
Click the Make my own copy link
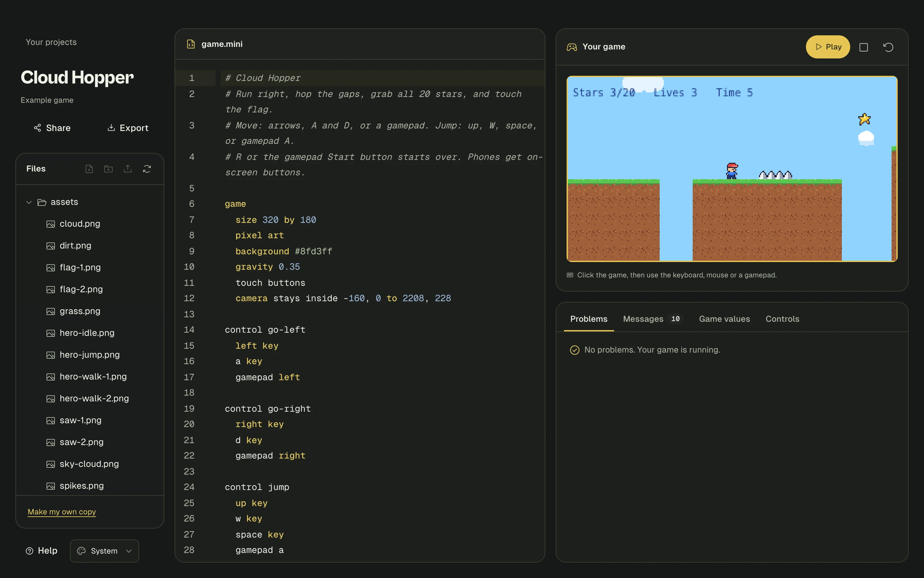point(62,512)
